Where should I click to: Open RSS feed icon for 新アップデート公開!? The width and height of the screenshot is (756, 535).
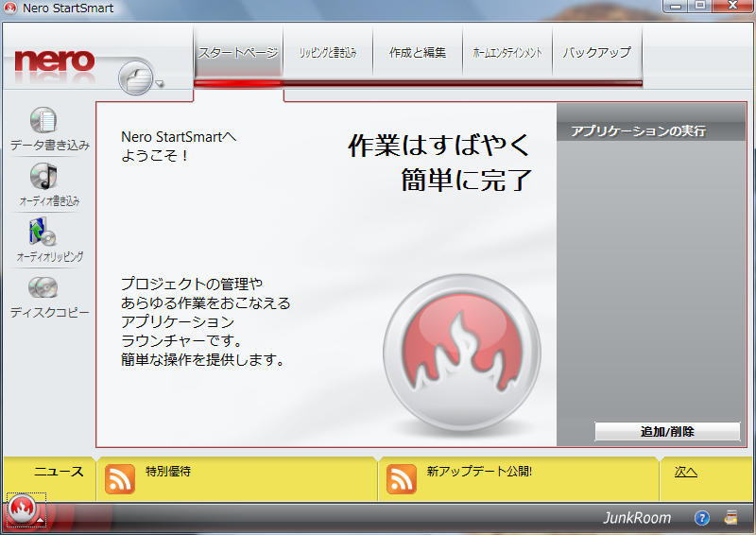(x=401, y=479)
